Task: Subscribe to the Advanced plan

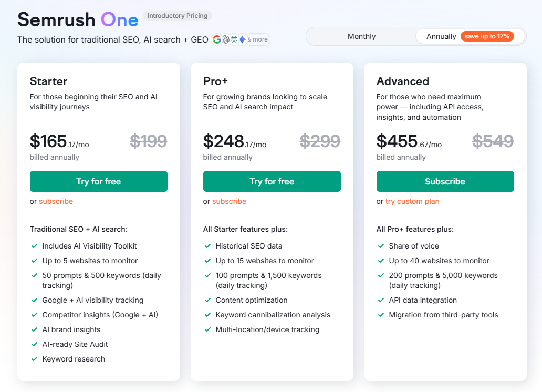Action: (x=445, y=181)
